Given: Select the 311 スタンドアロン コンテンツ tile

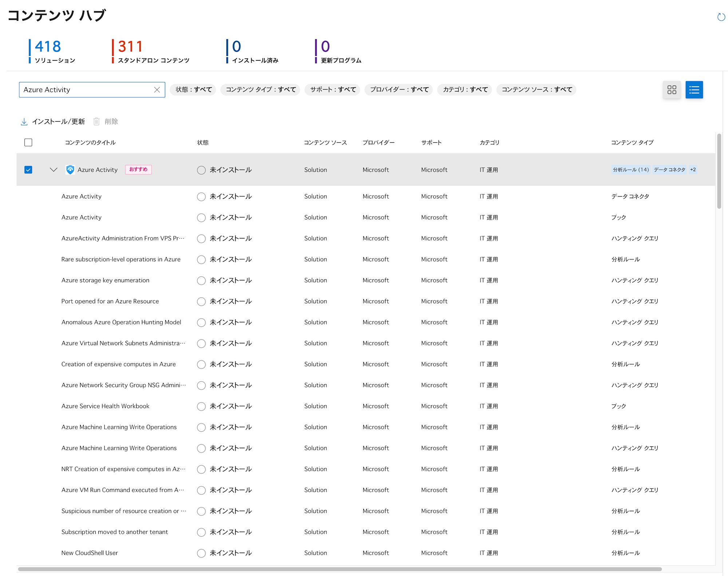Looking at the screenshot, I should click(x=151, y=51).
